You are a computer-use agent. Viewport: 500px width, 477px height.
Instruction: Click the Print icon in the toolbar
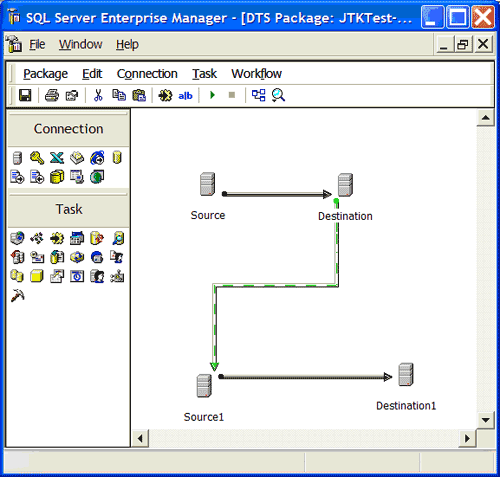52,95
